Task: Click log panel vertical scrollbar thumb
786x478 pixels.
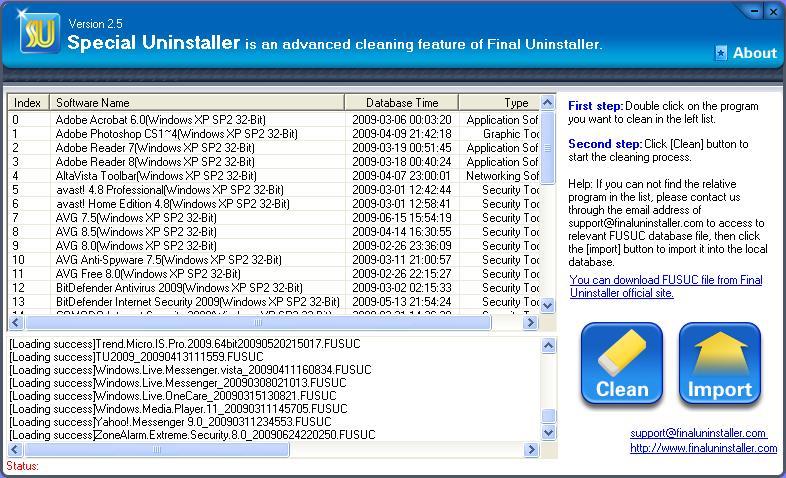Action: [x=548, y=416]
